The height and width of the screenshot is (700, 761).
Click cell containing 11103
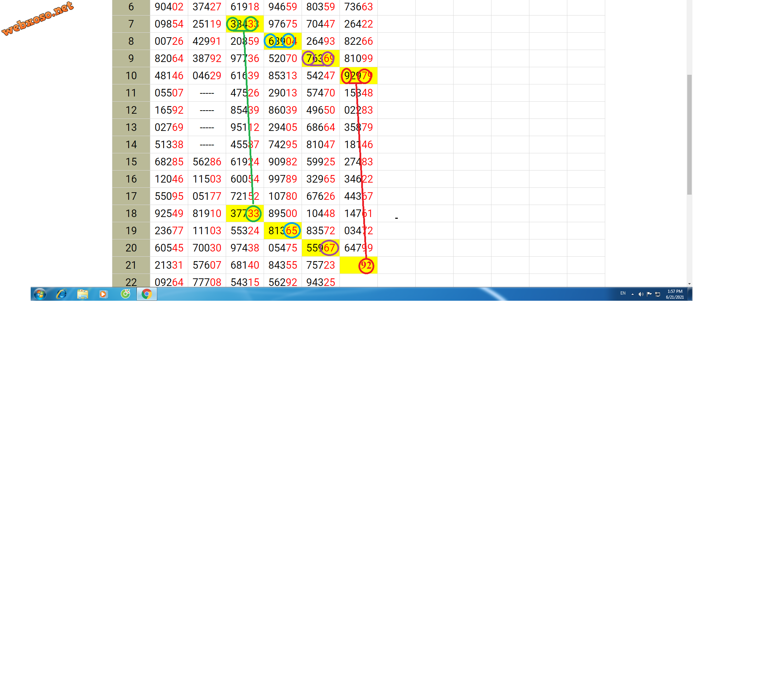point(207,231)
